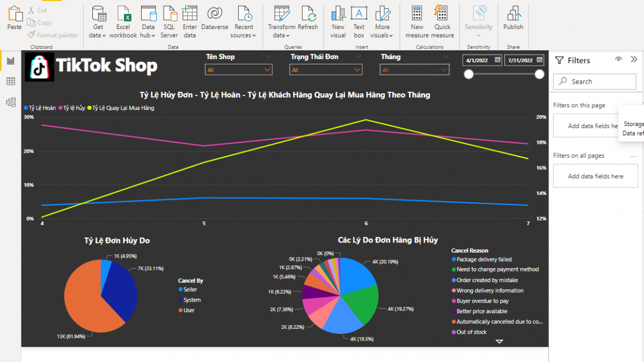The height and width of the screenshot is (362, 644).
Task: Insert a Text box
Action: pyautogui.click(x=359, y=15)
